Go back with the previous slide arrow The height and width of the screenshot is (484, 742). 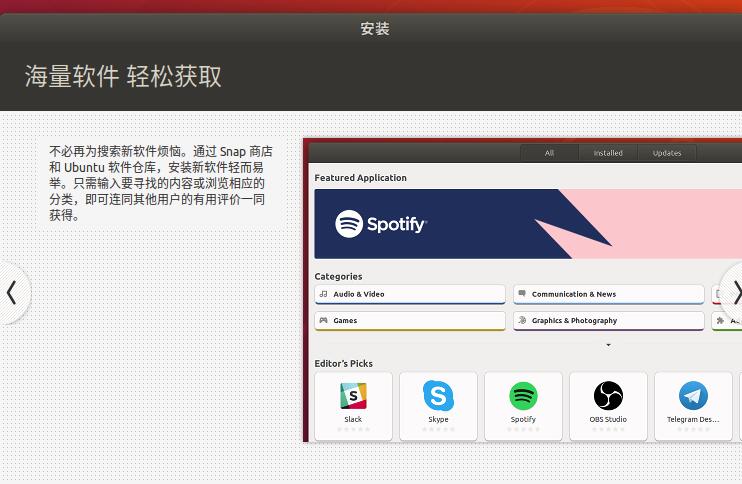[x=11, y=292]
